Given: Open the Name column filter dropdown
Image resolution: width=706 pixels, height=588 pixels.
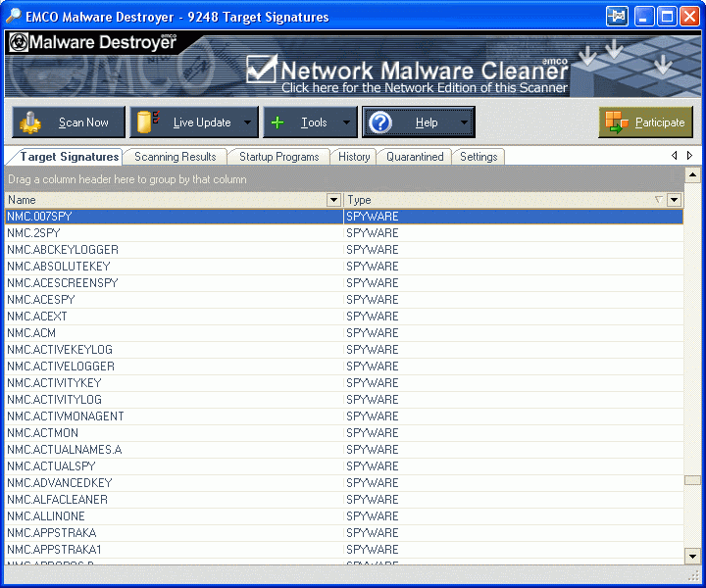Looking at the screenshot, I should pyautogui.click(x=333, y=200).
